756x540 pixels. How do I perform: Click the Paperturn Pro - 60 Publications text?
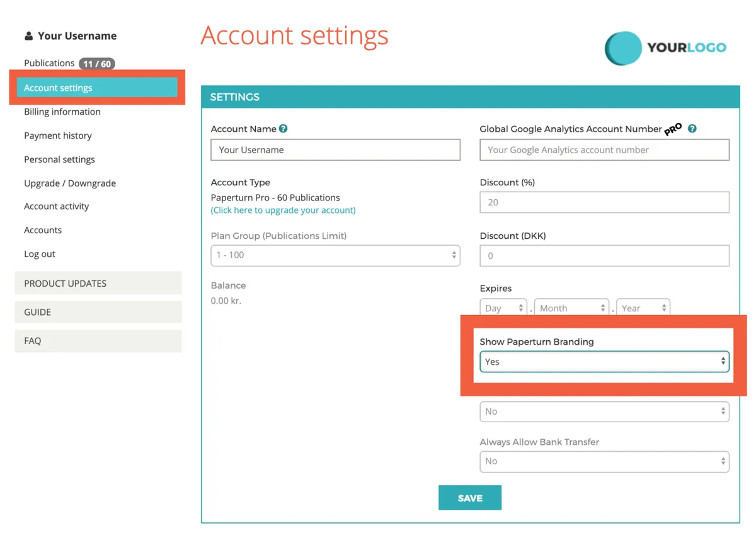click(x=275, y=197)
